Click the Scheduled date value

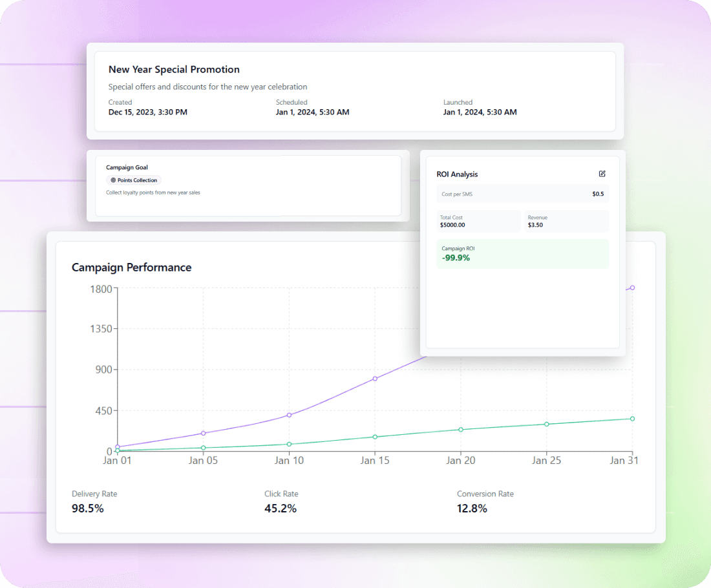[x=312, y=112]
